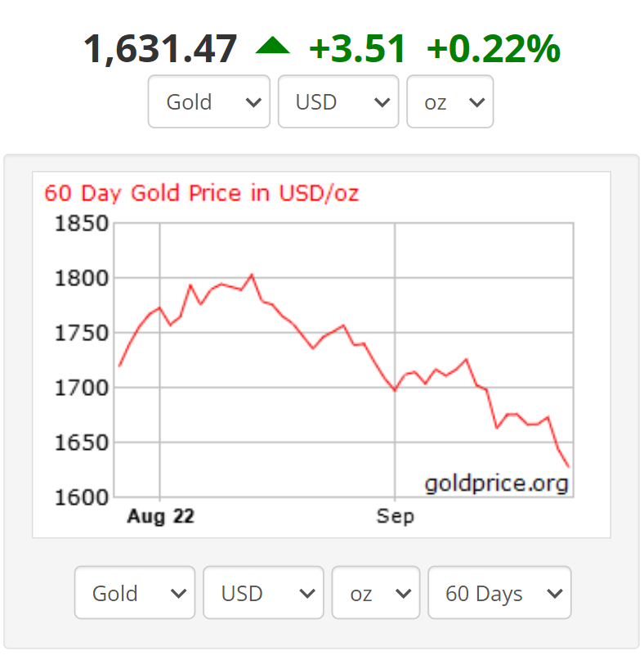This screenshot has width=644, height=660.
Task: Click the 1700 y-axis label
Action: coord(81,388)
